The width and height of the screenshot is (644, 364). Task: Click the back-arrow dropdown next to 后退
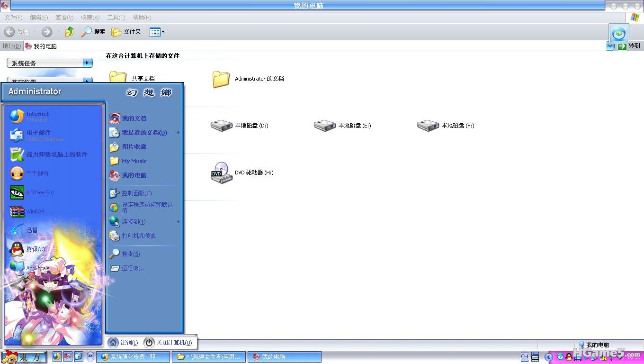pos(36,32)
